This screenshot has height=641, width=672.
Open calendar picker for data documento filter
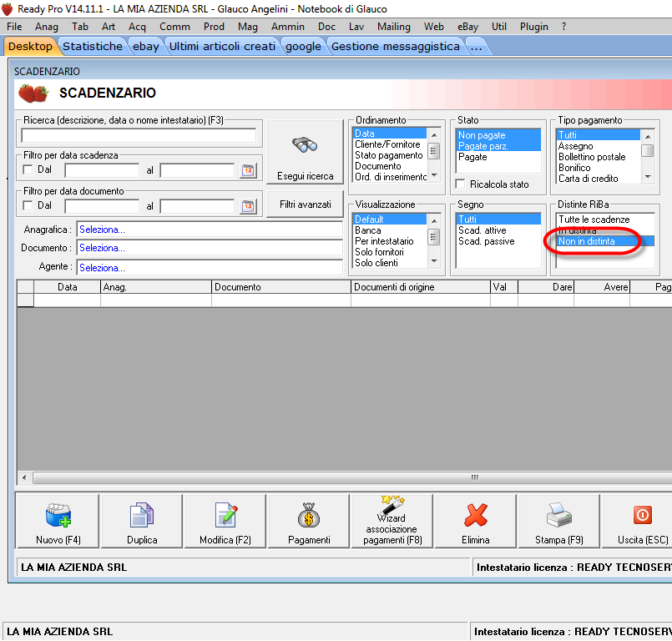[248, 206]
